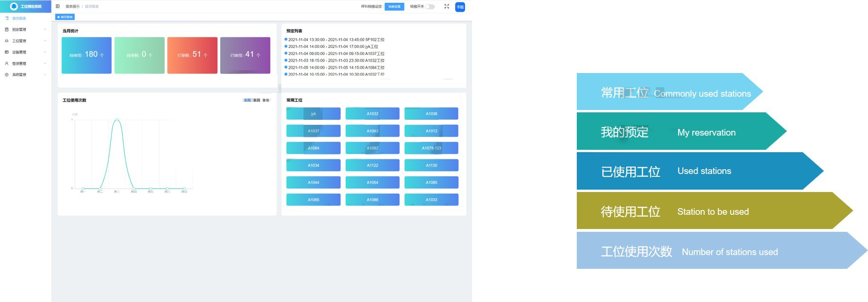
Task: Click the fullscreen toggle icon
Action: pos(447,7)
